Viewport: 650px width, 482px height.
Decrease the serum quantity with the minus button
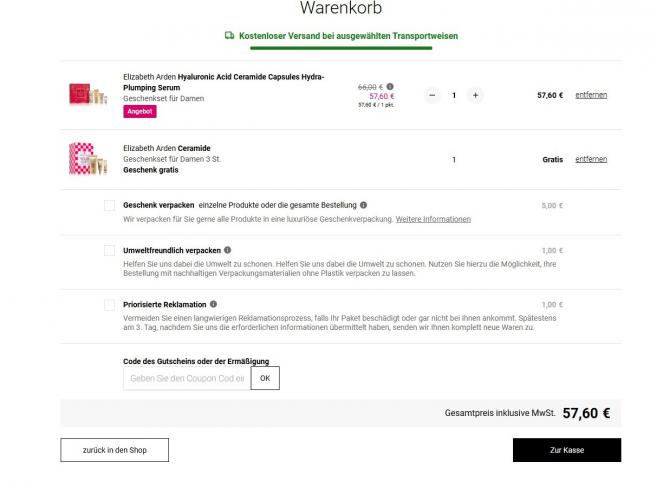tap(432, 95)
